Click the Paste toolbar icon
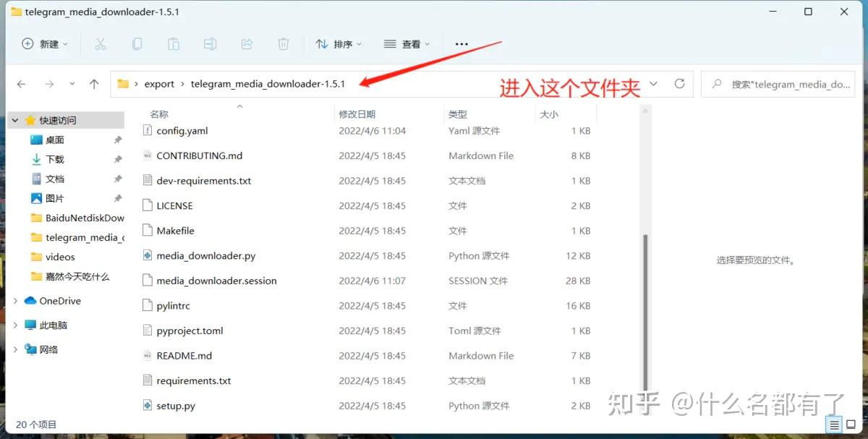 point(174,43)
